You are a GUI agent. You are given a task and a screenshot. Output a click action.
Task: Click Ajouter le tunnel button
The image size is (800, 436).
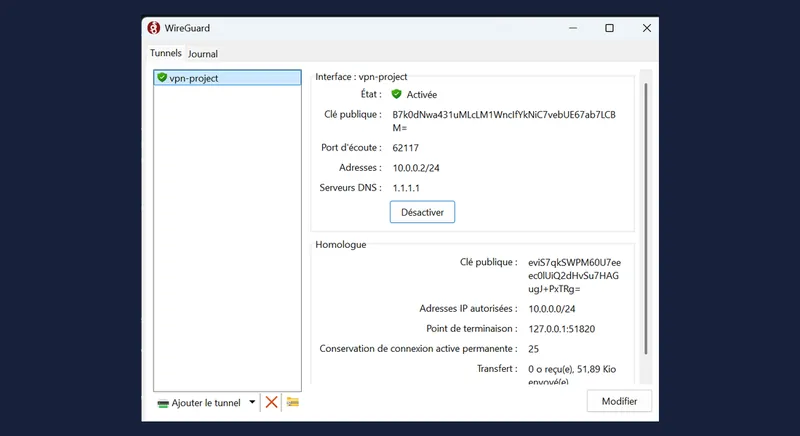pos(199,403)
